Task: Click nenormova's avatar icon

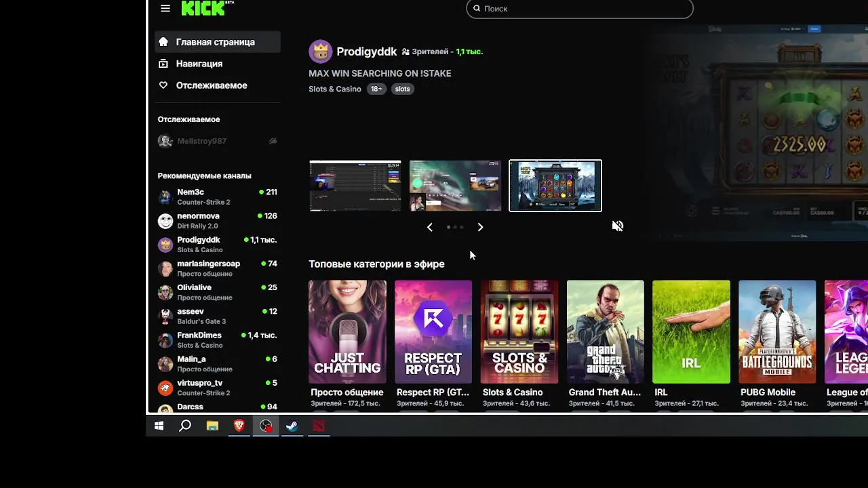Action: coord(165,221)
